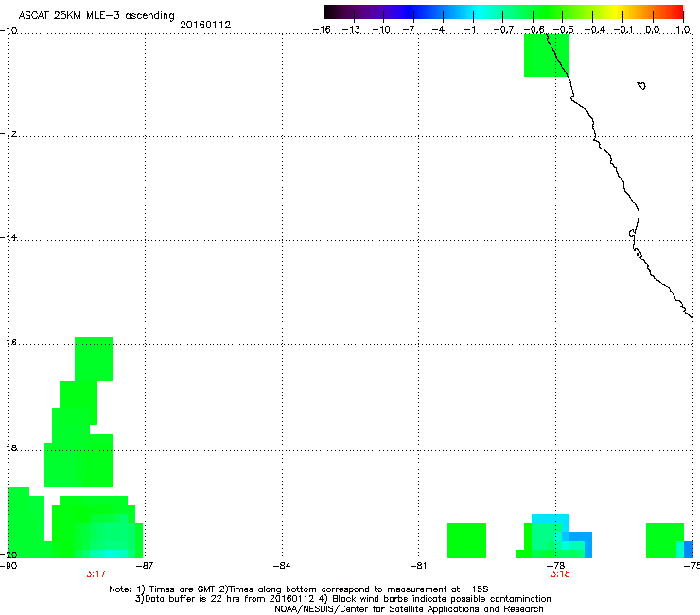Select the date text '20160112' below the title
700x615 pixels.
[205, 25]
